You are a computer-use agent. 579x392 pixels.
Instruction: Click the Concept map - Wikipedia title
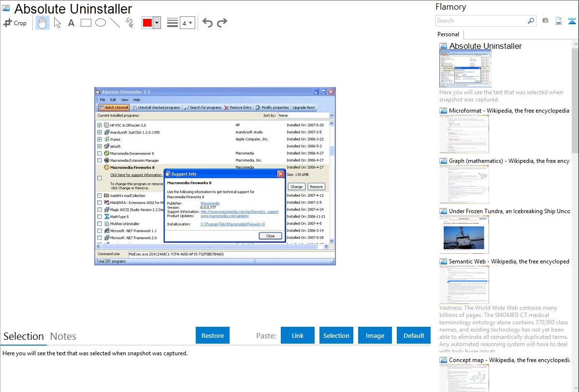tap(509, 360)
